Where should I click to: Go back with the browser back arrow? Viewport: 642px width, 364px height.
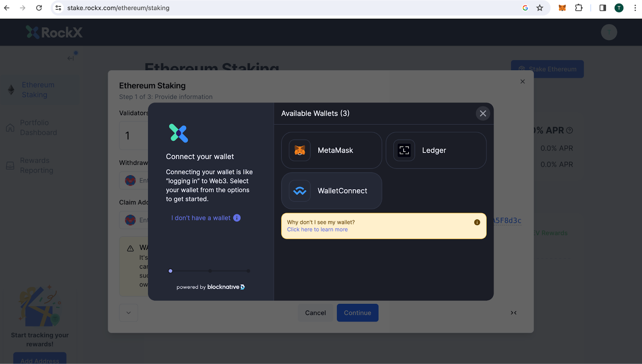[x=7, y=8]
